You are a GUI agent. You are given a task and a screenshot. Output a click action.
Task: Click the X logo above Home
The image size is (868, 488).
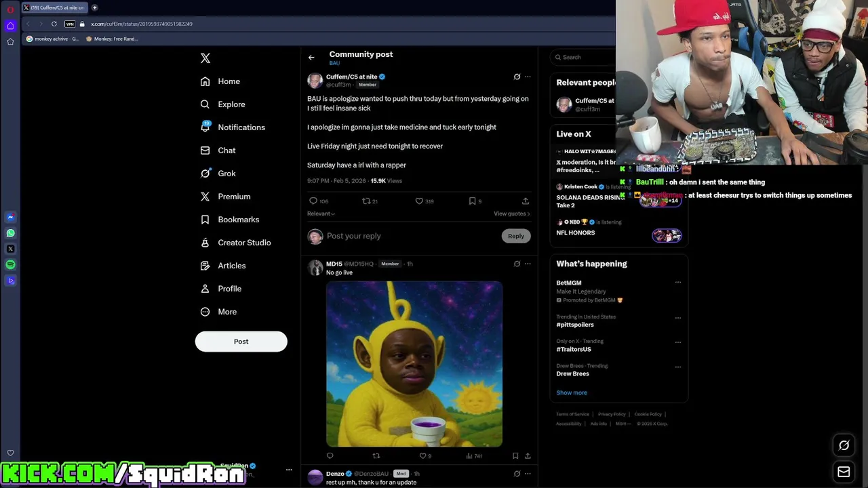tap(205, 58)
